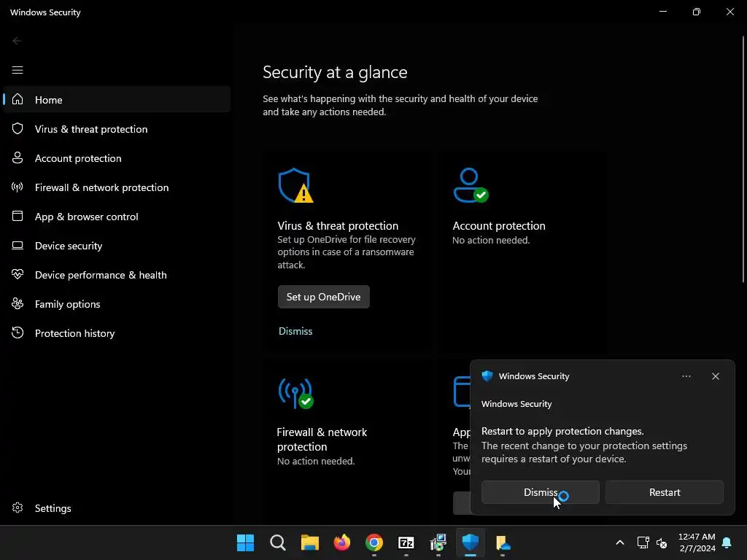This screenshot has height=560, width=747.
Task: Click the Settings gear icon in sidebar
Action: (x=18, y=507)
